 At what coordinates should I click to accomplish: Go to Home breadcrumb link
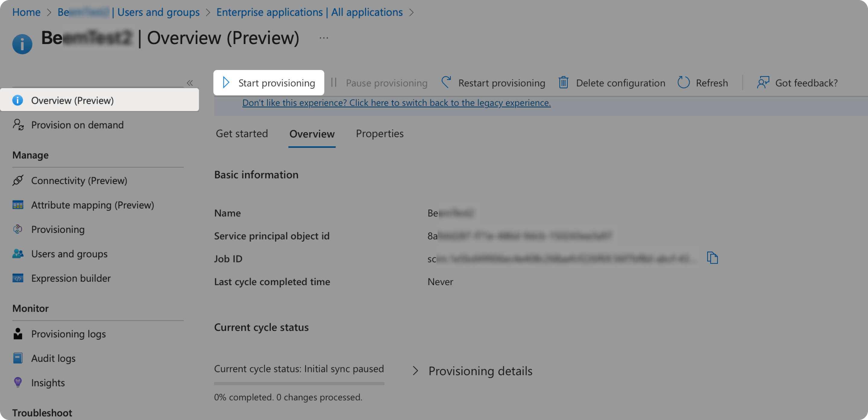tap(26, 12)
